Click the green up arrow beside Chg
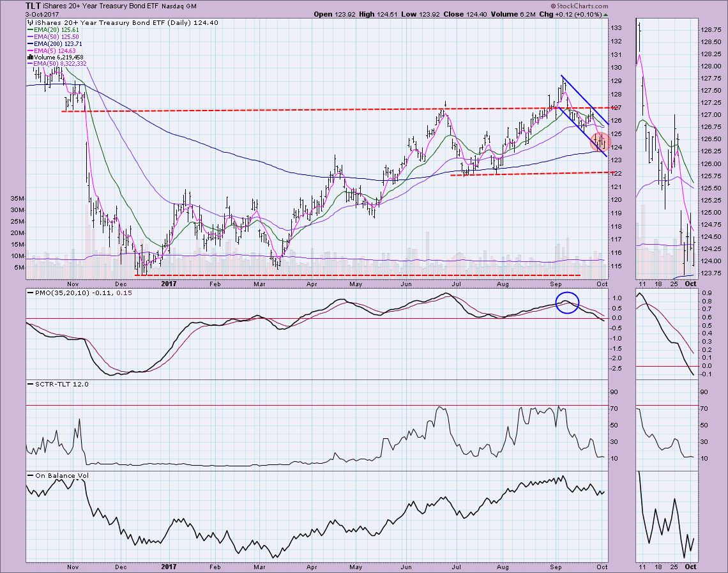Screen dimensions: 728x573 pyautogui.click(x=606, y=14)
